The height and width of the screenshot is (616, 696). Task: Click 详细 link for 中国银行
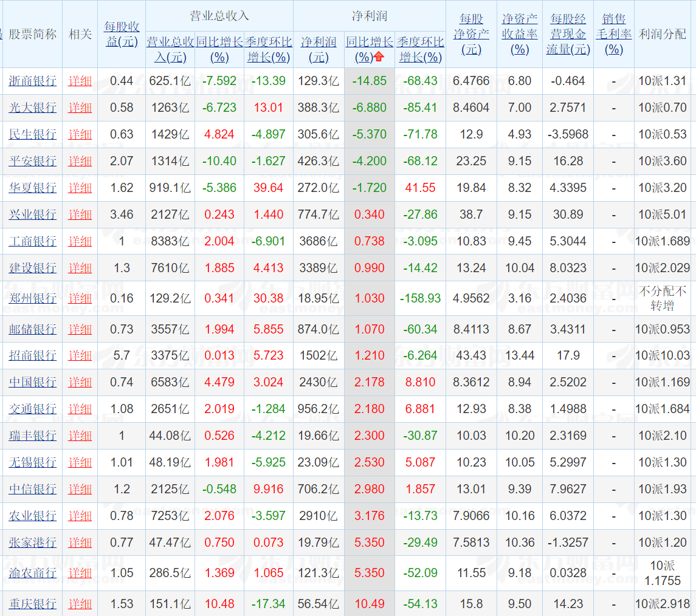[x=80, y=382]
